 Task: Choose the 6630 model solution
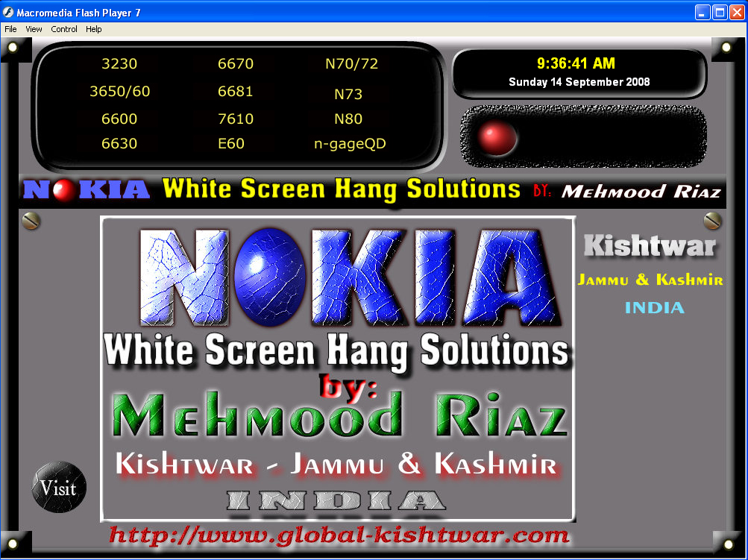click(119, 144)
